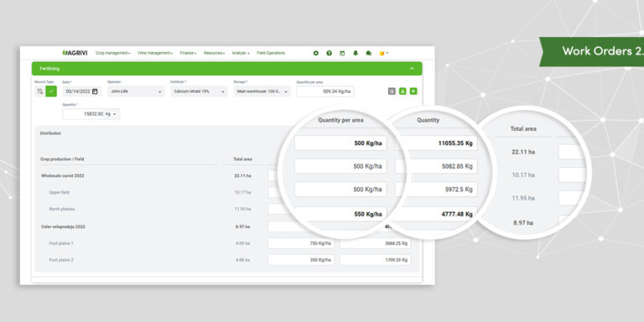Open the Resources menu
Screen dimensions: 644x322
tap(214, 53)
